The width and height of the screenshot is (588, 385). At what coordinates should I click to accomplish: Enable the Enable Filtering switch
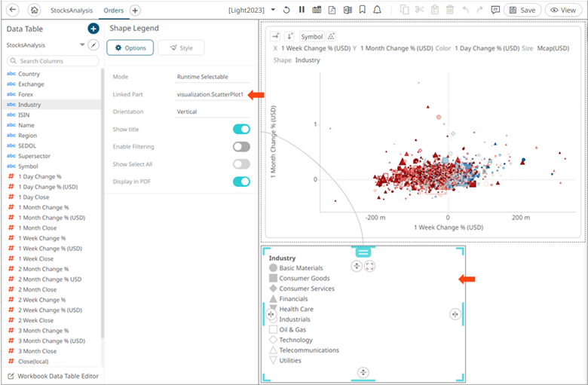(241, 147)
